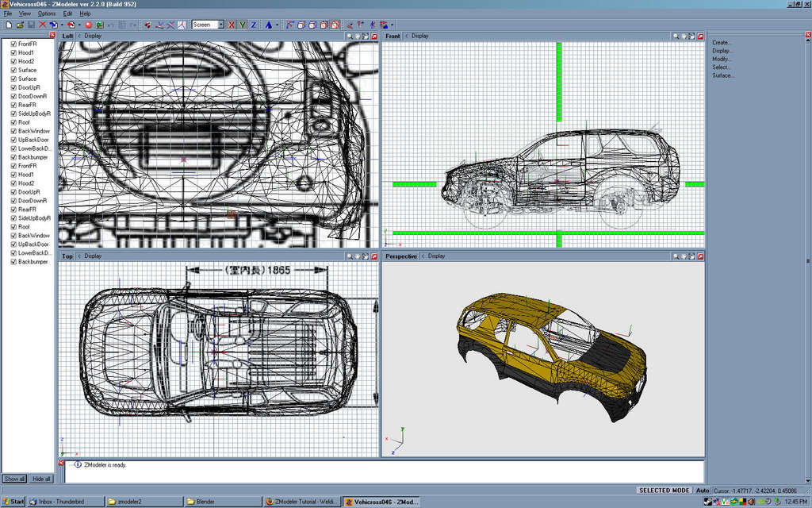Screen dimensions: 812x508
Task: Open the Edit menu
Action: click(x=68, y=13)
